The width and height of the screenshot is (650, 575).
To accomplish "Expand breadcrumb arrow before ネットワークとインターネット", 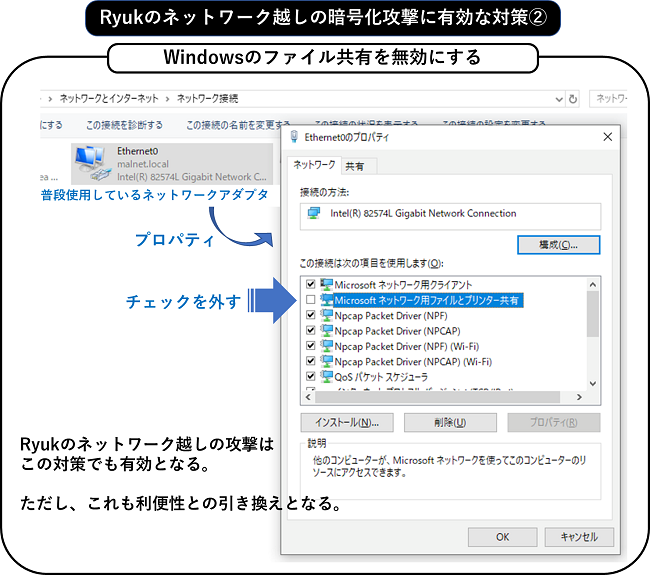I will tap(50, 99).
